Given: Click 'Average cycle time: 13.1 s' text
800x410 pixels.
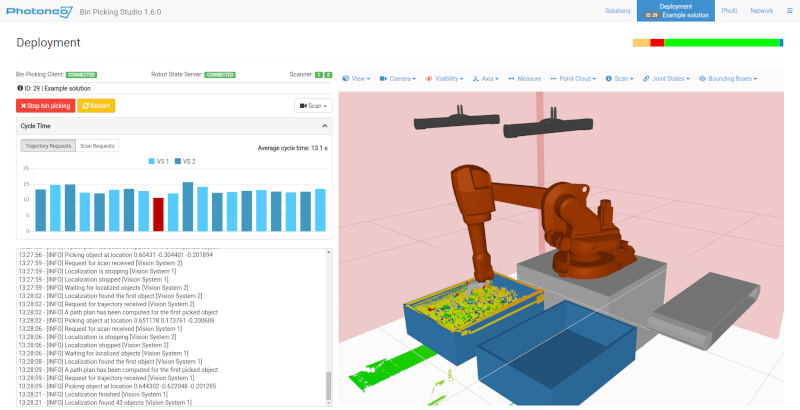Looking at the screenshot, I should click(292, 148).
